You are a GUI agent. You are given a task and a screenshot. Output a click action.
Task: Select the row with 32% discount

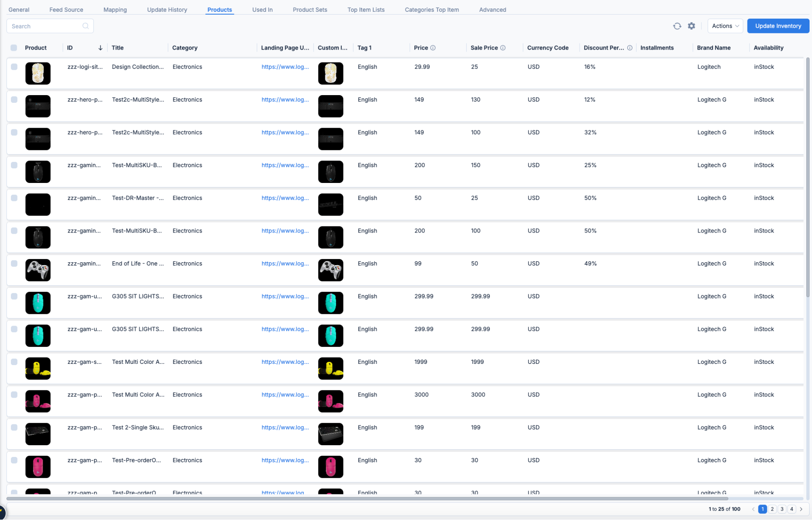pos(14,133)
